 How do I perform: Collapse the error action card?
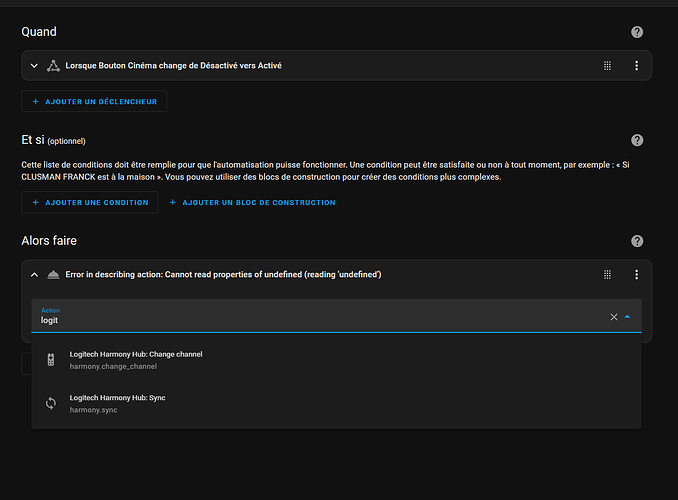point(34,275)
